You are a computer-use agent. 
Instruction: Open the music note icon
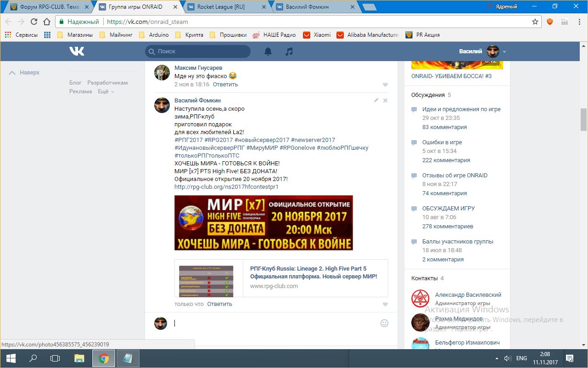pos(289,51)
